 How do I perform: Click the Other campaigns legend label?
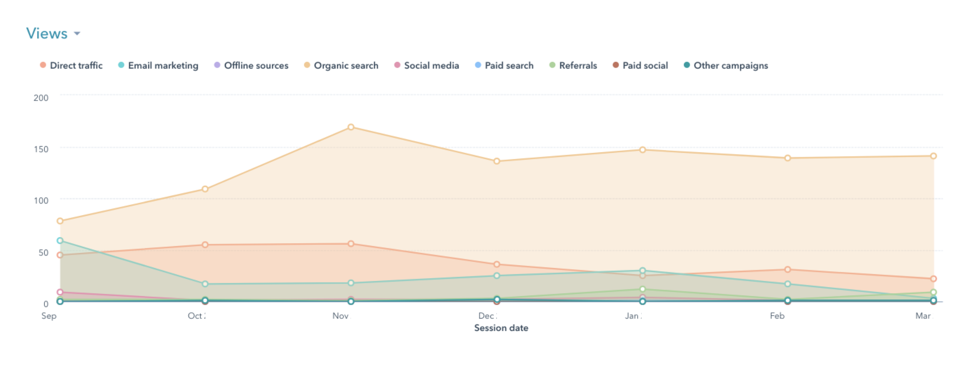(x=731, y=65)
